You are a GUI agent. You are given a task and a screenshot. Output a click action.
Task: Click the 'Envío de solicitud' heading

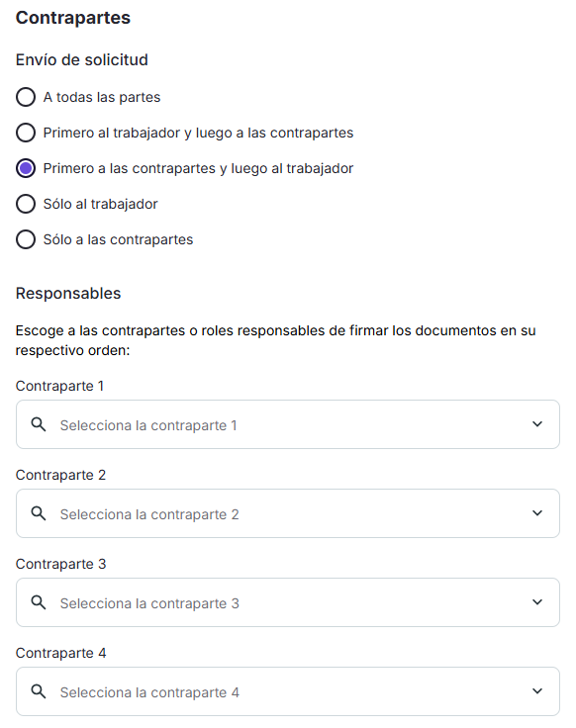coord(82,60)
